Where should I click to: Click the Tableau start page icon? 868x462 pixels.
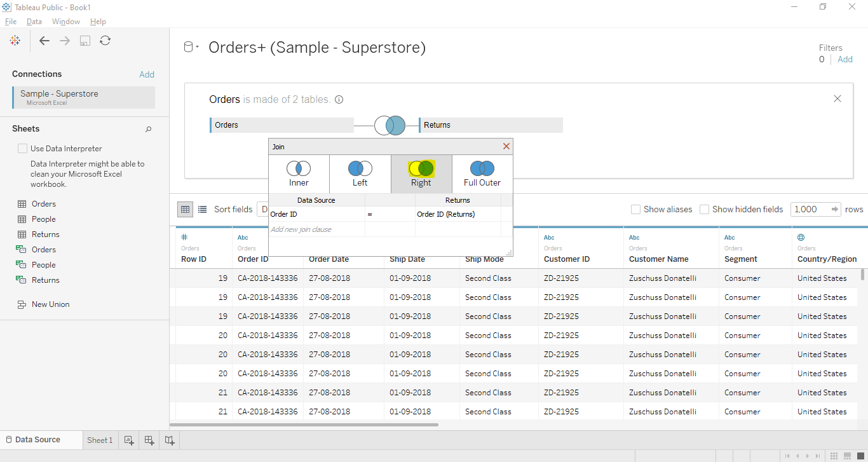pyautogui.click(x=15, y=41)
